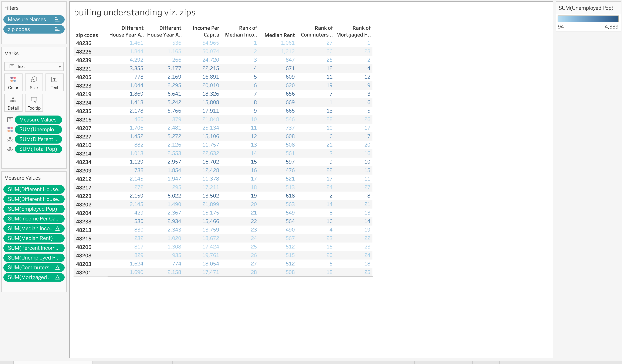This screenshot has width=622, height=364.
Task: Open the Detail marks card
Action: 13,103
